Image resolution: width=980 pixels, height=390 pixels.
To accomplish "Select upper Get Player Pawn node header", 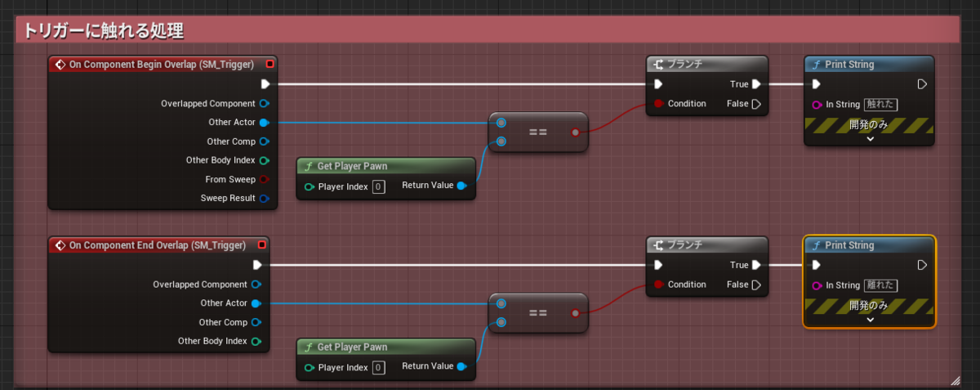I will click(x=385, y=166).
